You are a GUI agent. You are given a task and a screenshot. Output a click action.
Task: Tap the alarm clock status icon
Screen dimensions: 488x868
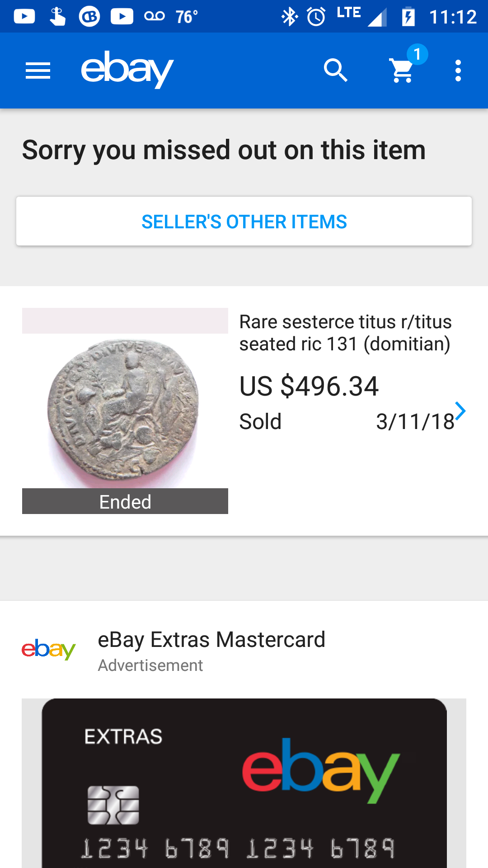316,17
